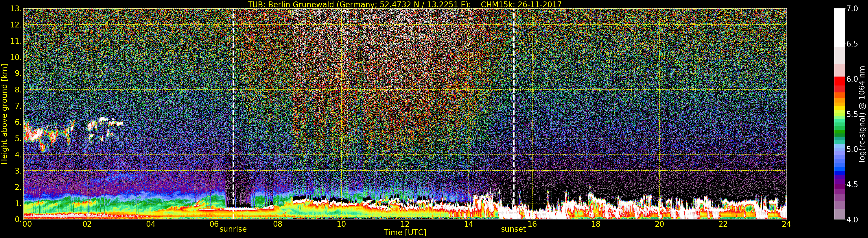Viewport: 868px width, 238px height.
Task: Select the 'sunset' label below the time axis
Action: [x=513, y=229]
